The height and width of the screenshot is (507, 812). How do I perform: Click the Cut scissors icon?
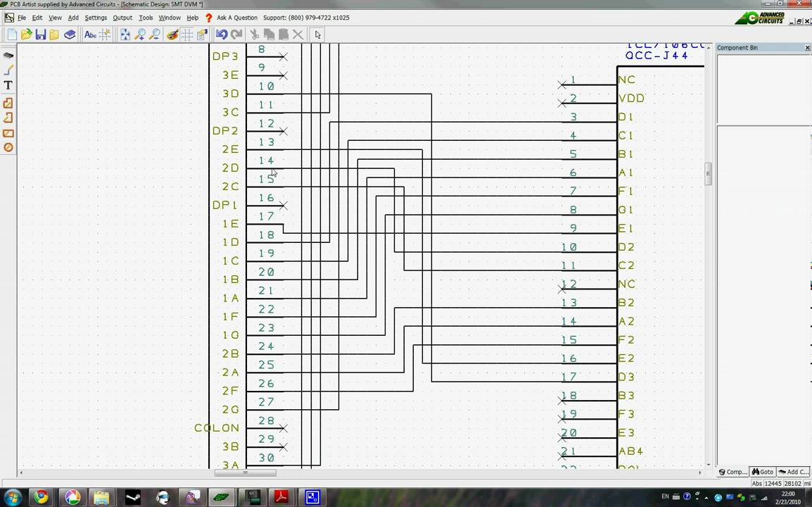(x=254, y=35)
